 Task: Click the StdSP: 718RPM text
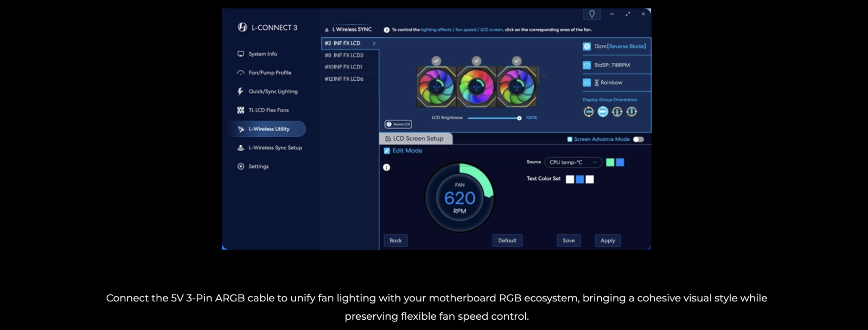(612, 65)
